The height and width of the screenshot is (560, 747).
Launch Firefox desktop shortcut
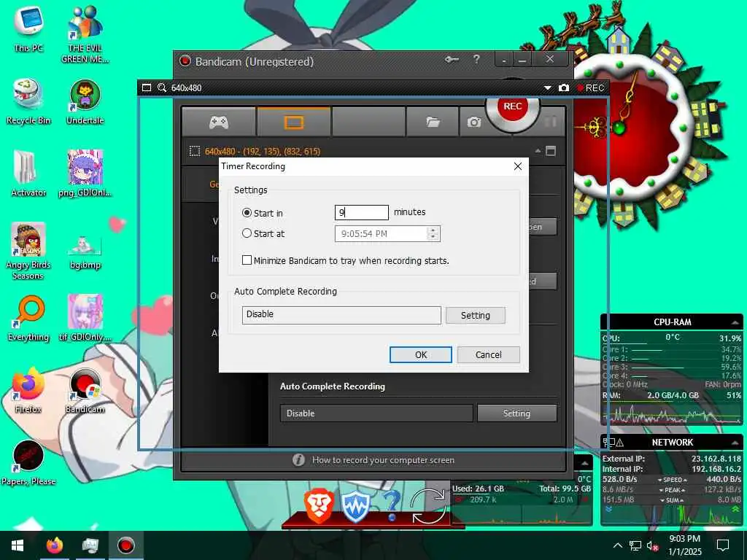pos(28,391)
